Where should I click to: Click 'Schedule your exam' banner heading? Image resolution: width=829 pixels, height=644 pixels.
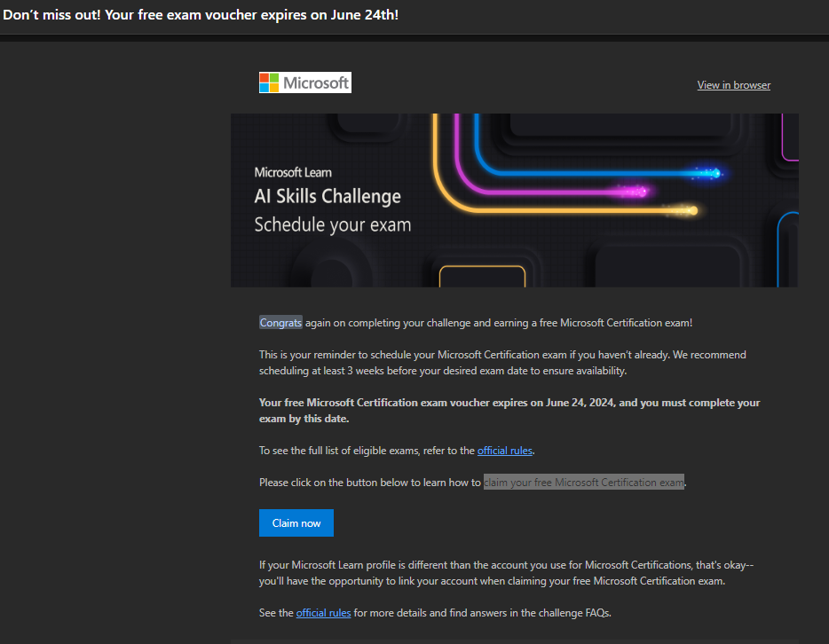point(333,224)
